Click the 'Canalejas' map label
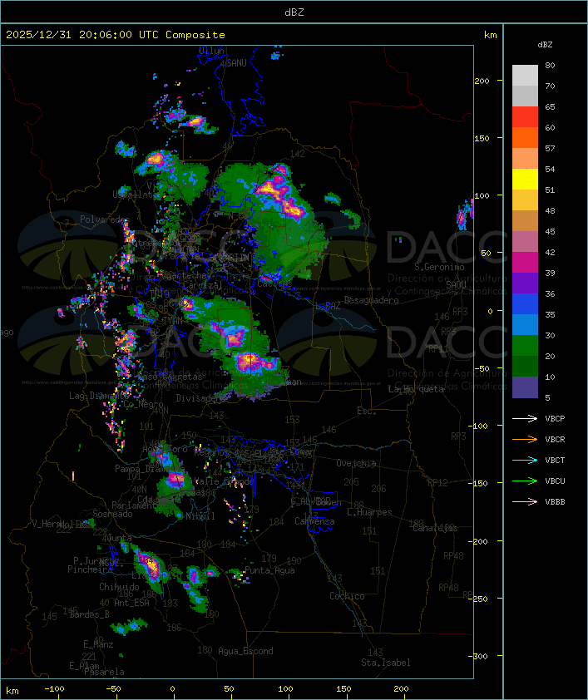This screenshot has height=700, width=588. click(435, 528)
